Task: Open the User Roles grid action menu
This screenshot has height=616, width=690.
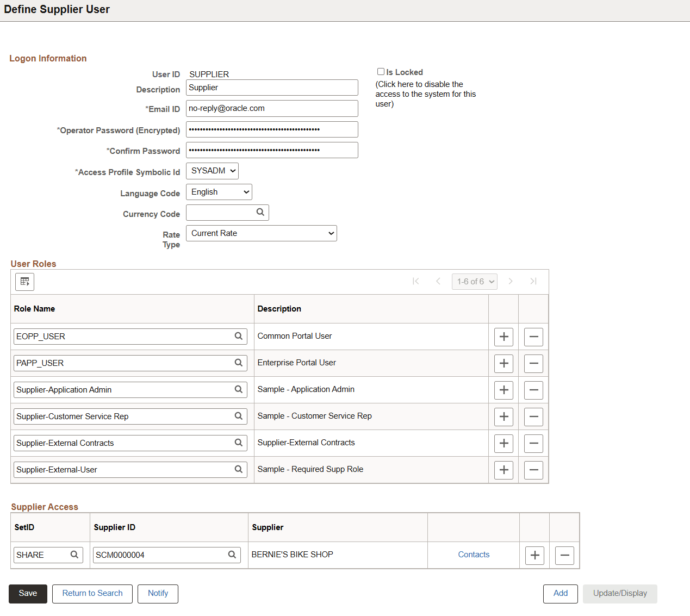Action: click(x=24, y=282)
